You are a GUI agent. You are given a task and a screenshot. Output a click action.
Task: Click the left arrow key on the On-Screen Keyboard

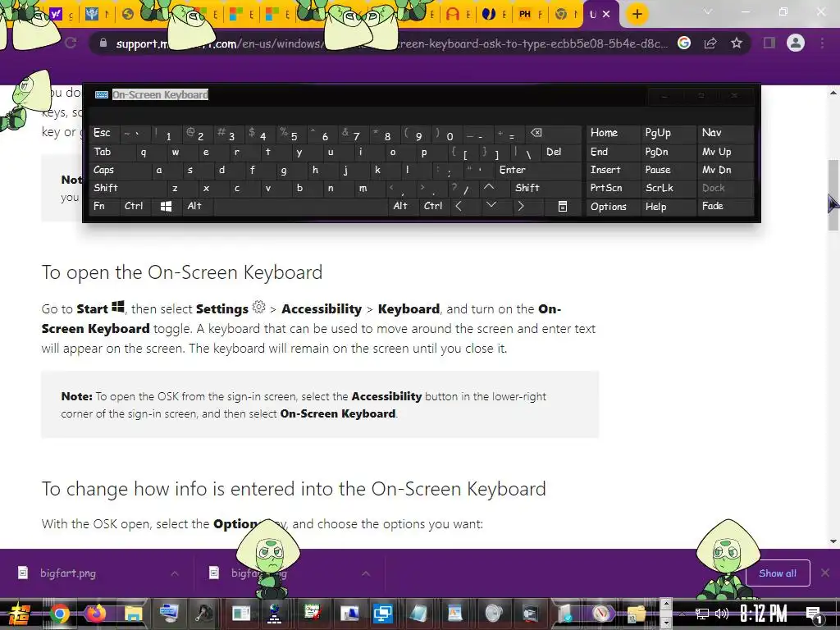pyautogui.click(x=459, y=206)
